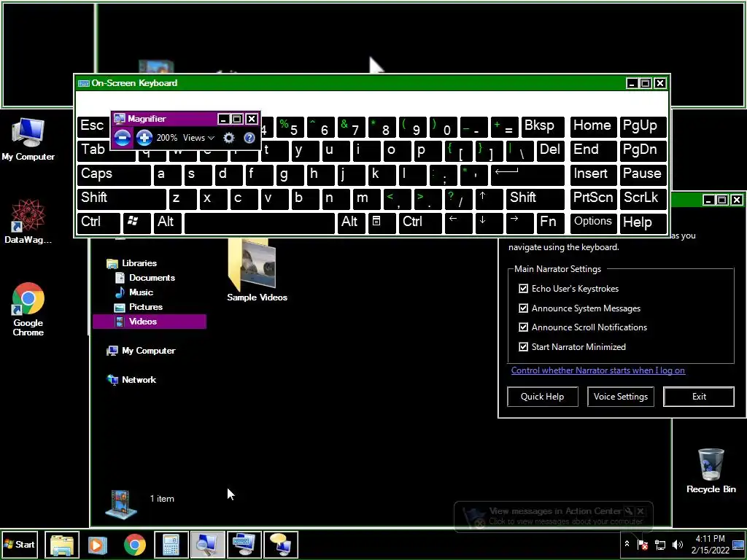Click the Esc key on keyboard

pyautogui.click(x=93, y=127)
